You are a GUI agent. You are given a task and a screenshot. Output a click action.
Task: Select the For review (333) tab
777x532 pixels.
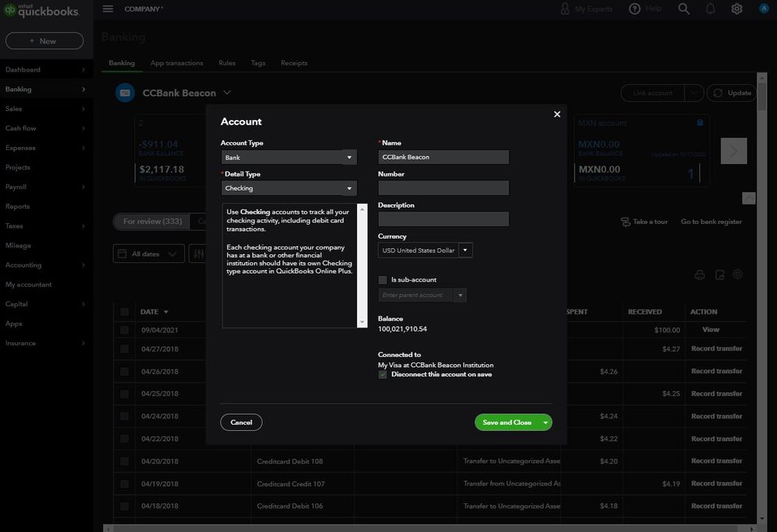(x=152, y=222)
